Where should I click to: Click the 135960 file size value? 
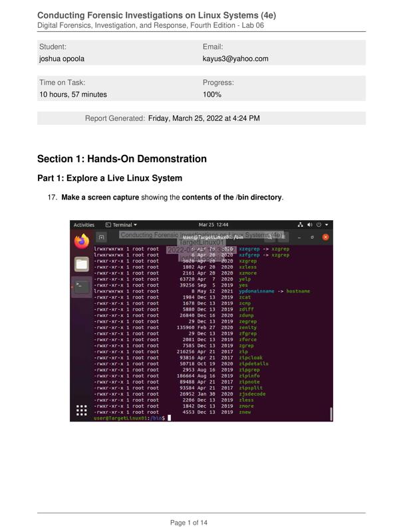[186, 328]
